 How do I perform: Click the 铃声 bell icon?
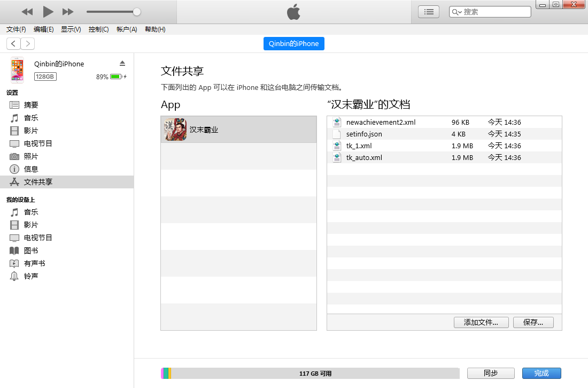tap(14, 276)
